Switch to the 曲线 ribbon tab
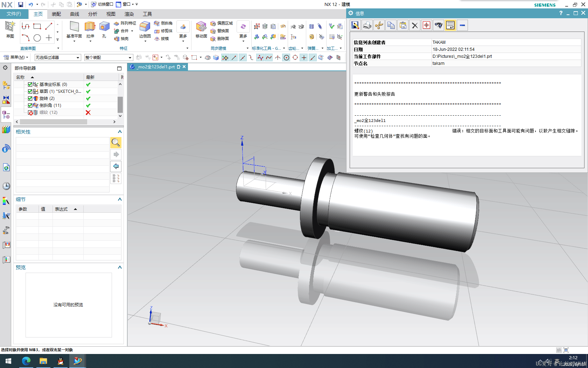This screenshot has width=588, height=368. coord(75,14)
